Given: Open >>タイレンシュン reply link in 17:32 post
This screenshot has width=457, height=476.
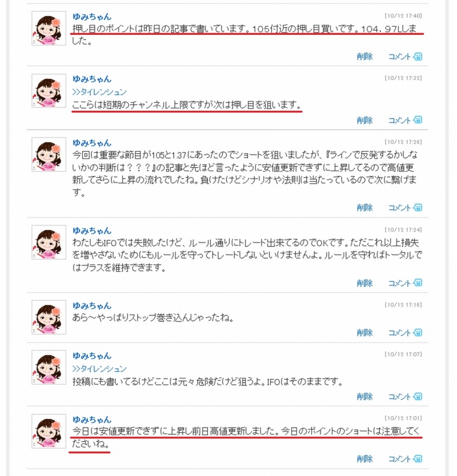Looking at the screenshot, I should pyautogui.click(x=99, y=92).
